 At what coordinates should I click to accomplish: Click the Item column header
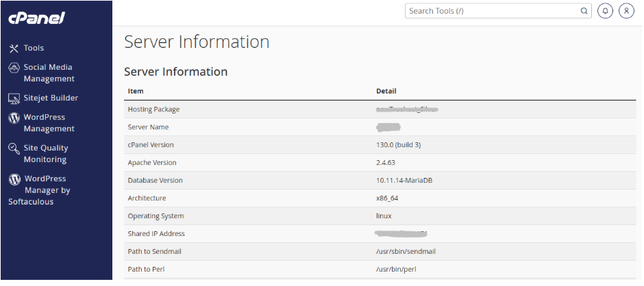pyautogui.click(x=136, y=91)
